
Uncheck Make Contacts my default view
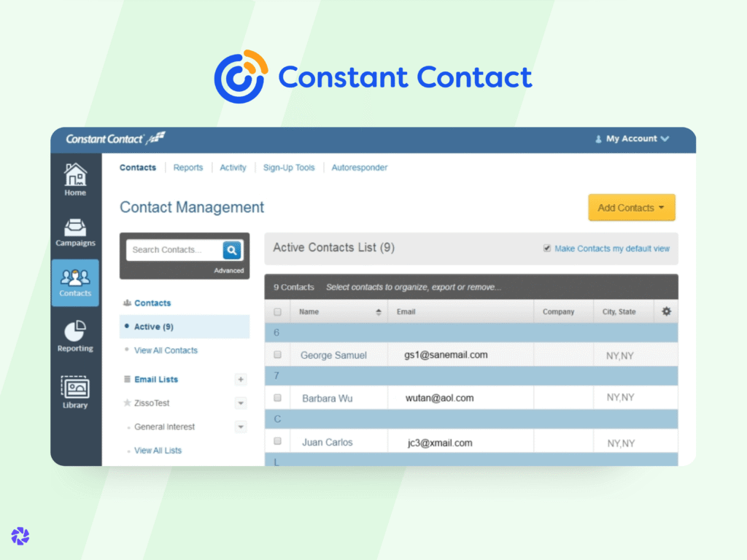547,249
